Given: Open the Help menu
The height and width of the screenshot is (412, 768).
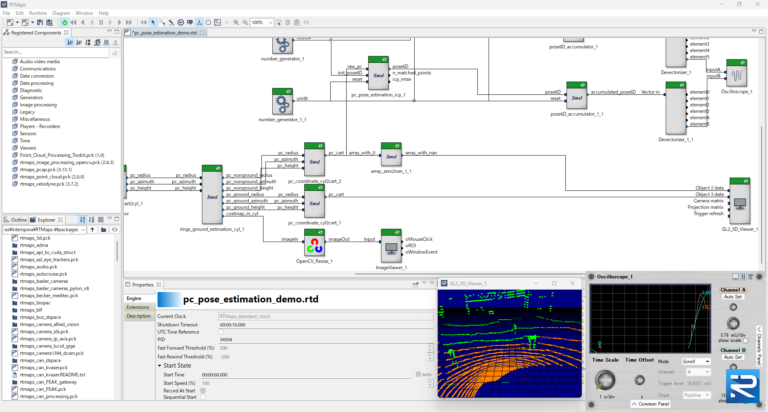Looking at the screenshot, I should [x=103, y=13].
